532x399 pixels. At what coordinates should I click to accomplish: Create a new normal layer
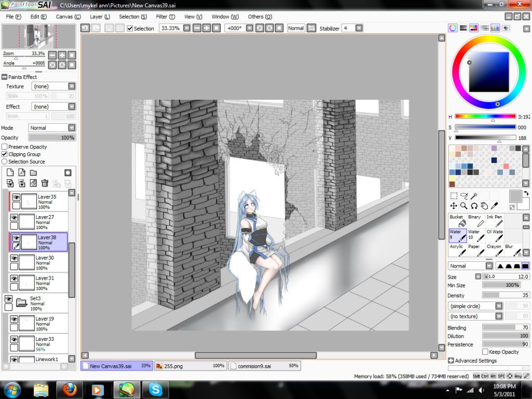pos(10,172)
